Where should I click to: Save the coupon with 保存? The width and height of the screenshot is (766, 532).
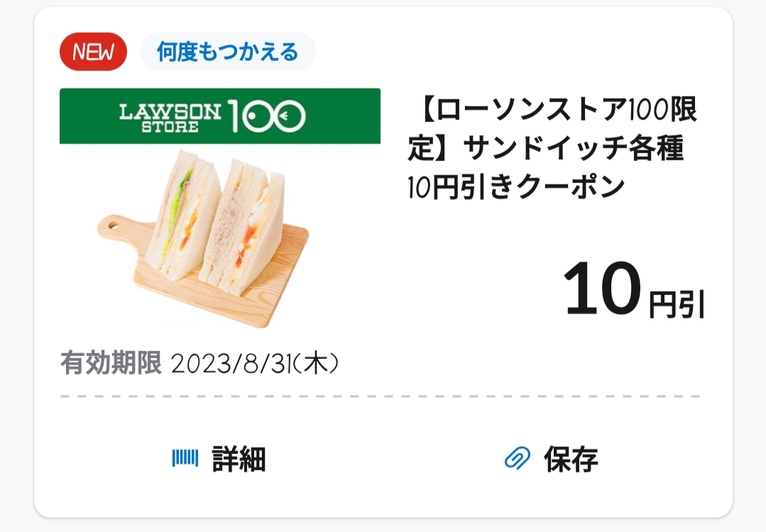[571, 459]
